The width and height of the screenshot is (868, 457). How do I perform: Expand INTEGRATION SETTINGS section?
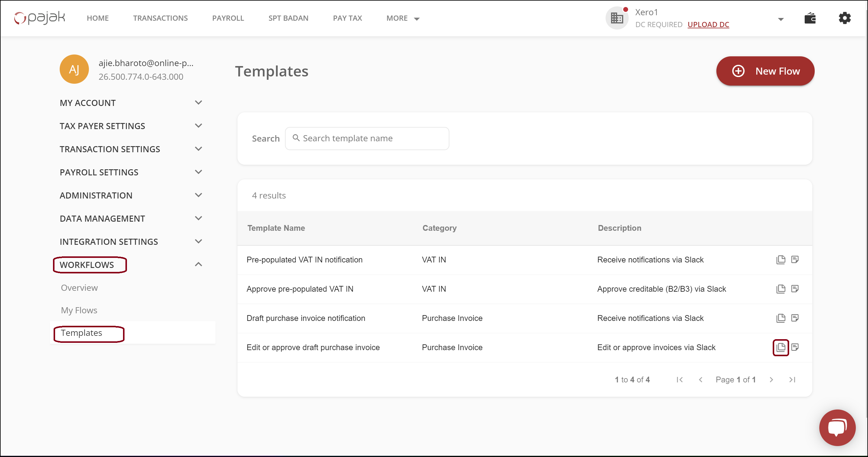point(199,241)
